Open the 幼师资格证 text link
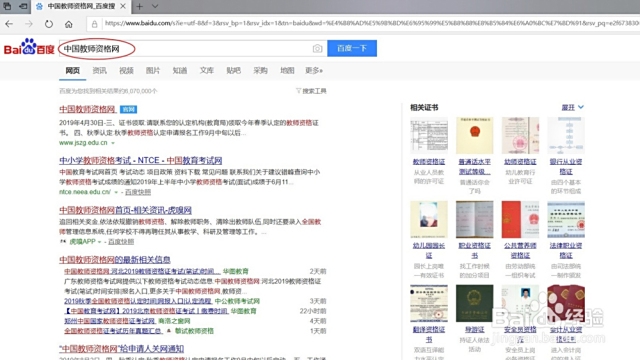 pyautogui.click(x=520, y=162)
